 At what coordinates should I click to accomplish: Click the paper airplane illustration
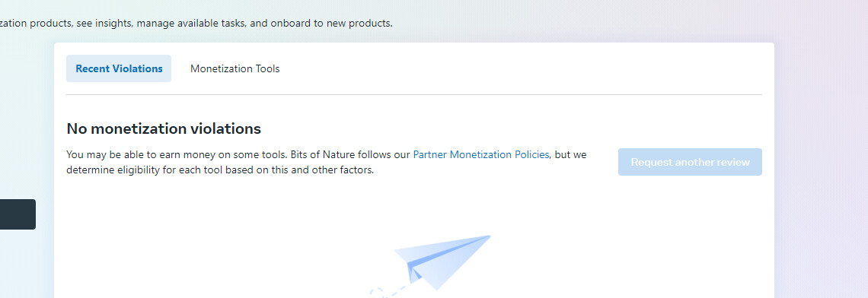(x=442, y=262)
